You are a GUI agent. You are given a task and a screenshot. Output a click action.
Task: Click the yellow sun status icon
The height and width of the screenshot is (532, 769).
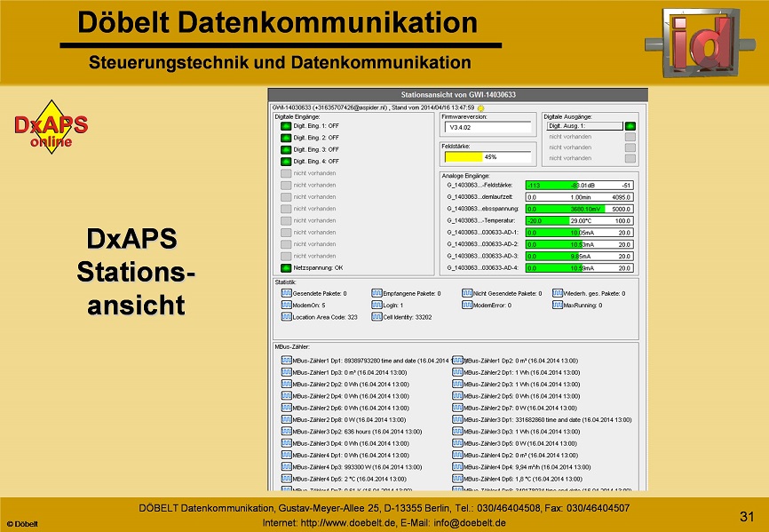click(480, 107)
